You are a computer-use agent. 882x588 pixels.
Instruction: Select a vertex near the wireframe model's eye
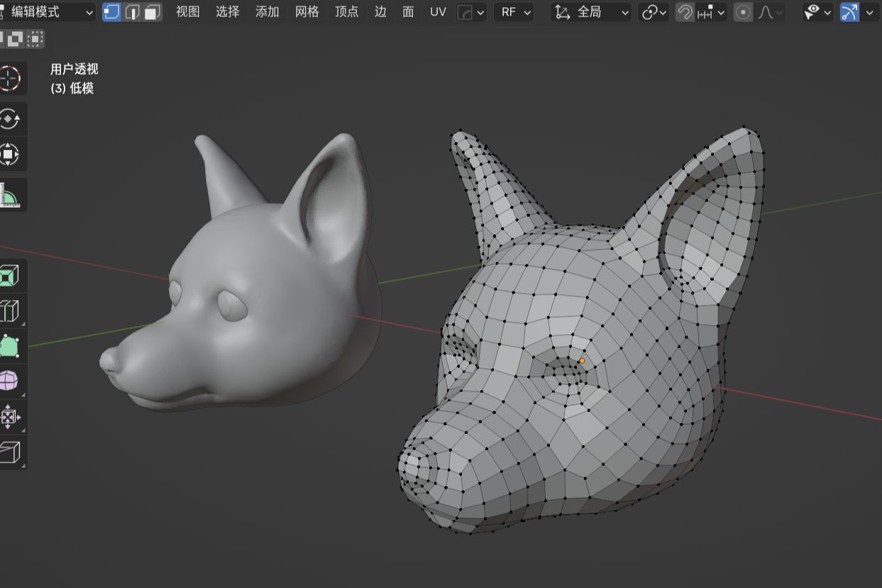coord(581,360)
